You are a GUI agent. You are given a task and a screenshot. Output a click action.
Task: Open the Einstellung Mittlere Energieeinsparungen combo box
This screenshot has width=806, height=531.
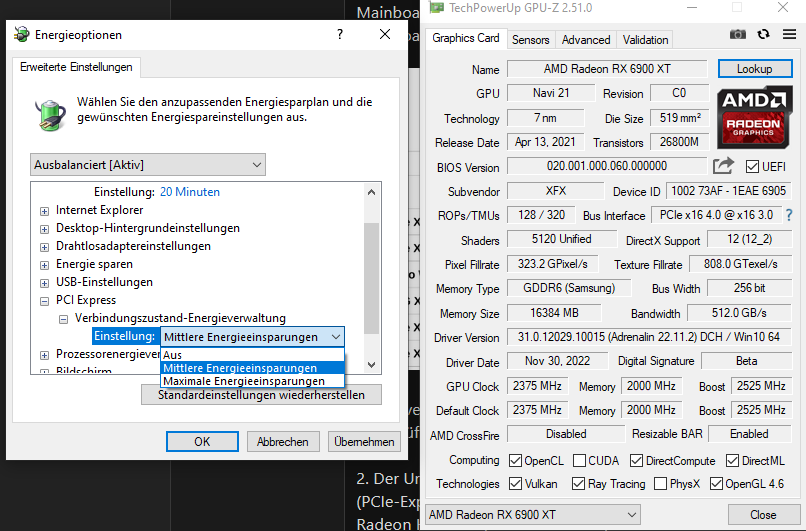pyautogui.click(x=252, y=337)
